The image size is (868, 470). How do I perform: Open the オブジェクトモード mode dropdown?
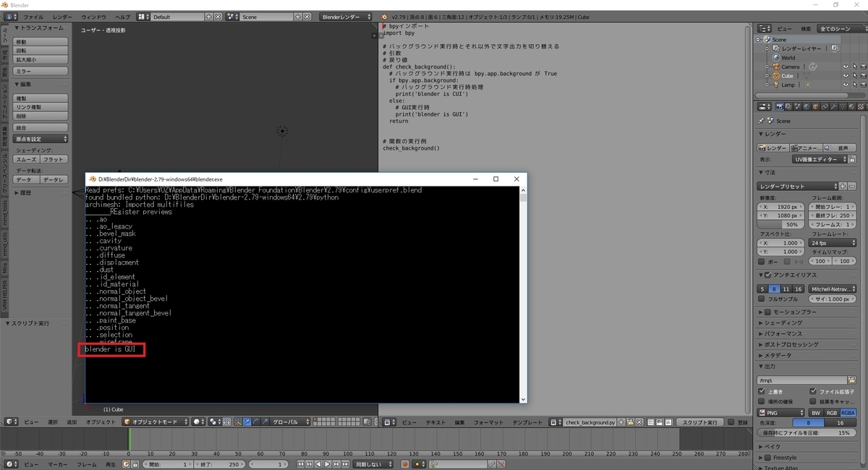tap(156, 422)
